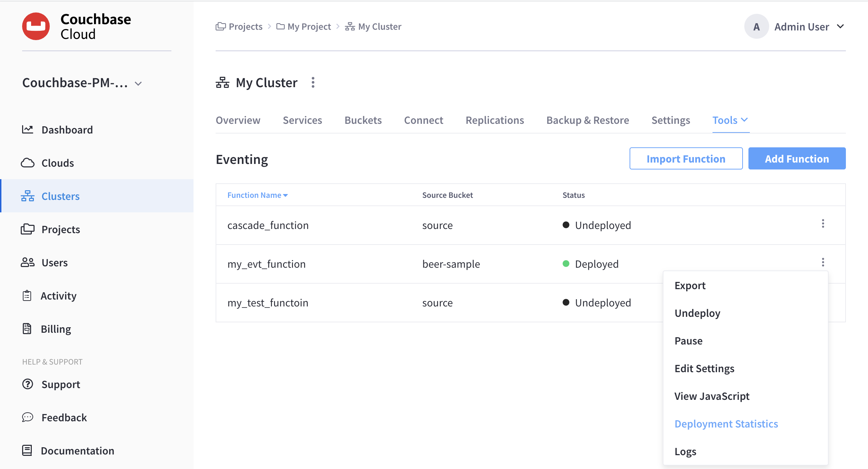Viewport: 868px width, 469px height.
Task: Expand the Admin User account menu
Action: [840, 27]
